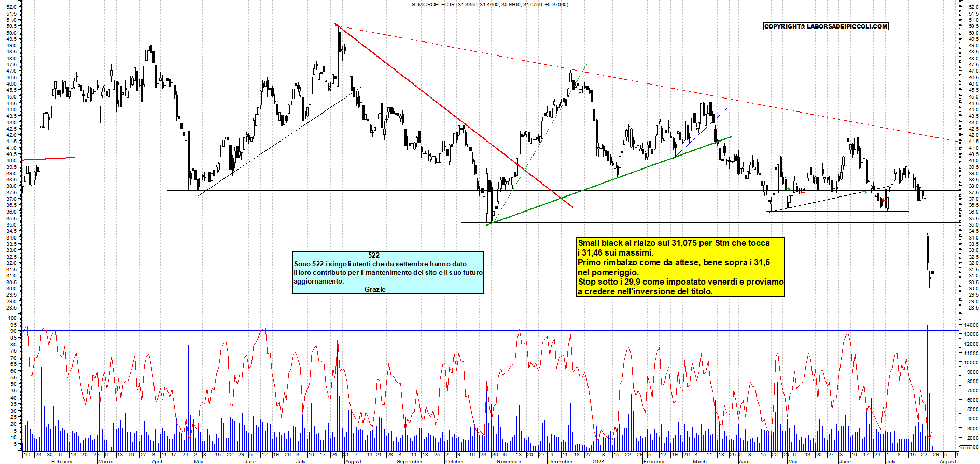The height and width of the screenshot is (464, 980).
Task: Click the line 'nel pomeriggio.' in the yellow box
Action: tap(609, 272)
